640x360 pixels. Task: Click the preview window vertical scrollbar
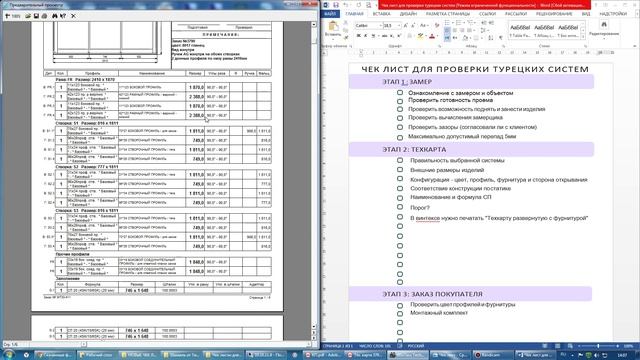coord(314,176)
